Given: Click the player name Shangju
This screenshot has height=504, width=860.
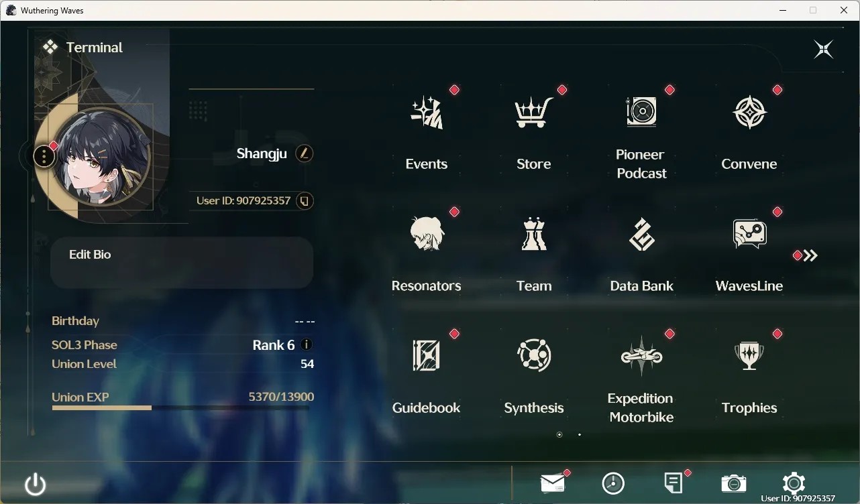Looking at the screenshot, I should pos(262,153).
